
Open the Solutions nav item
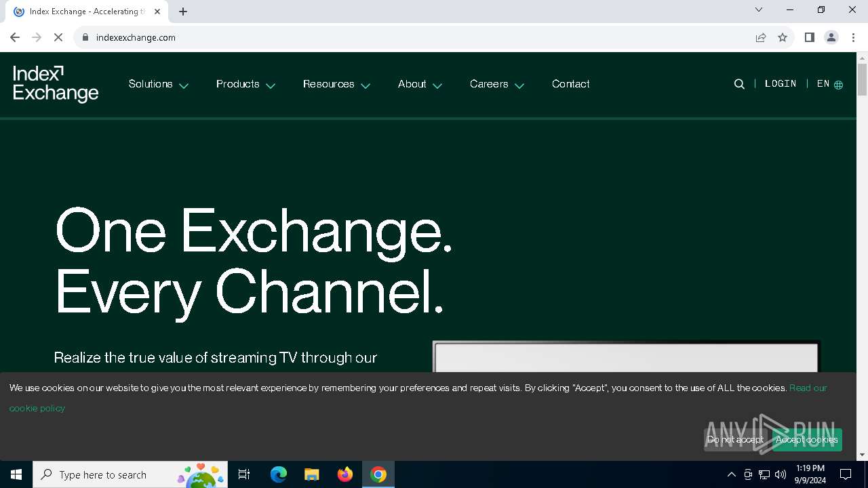[x=151, y=84]
